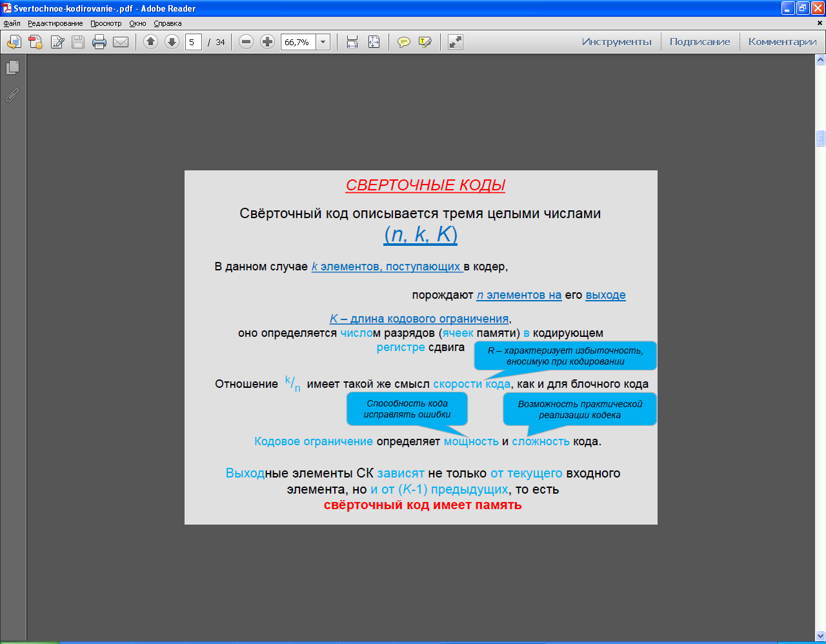Click the scroll up arrow at top

(x=821, y=60)
